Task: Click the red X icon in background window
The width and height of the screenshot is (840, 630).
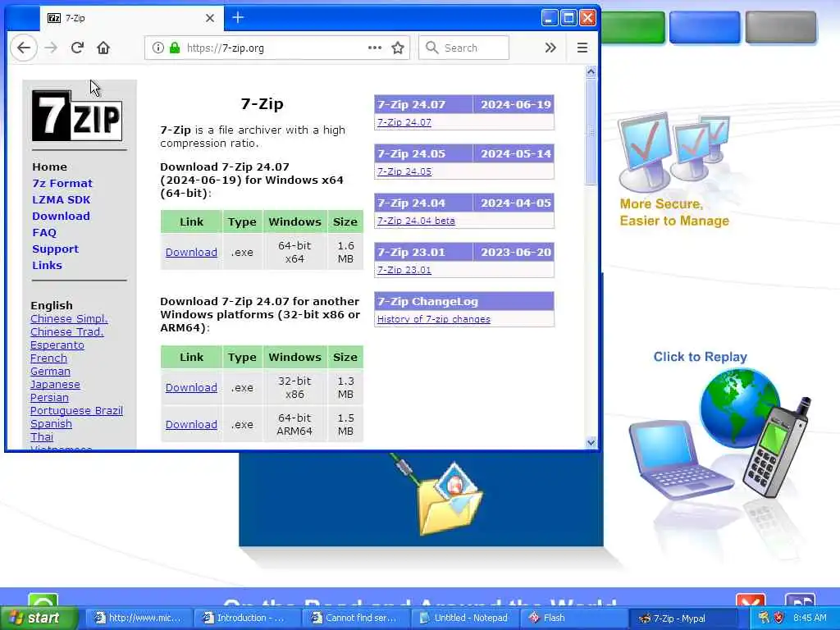Action: click(751, 600)
